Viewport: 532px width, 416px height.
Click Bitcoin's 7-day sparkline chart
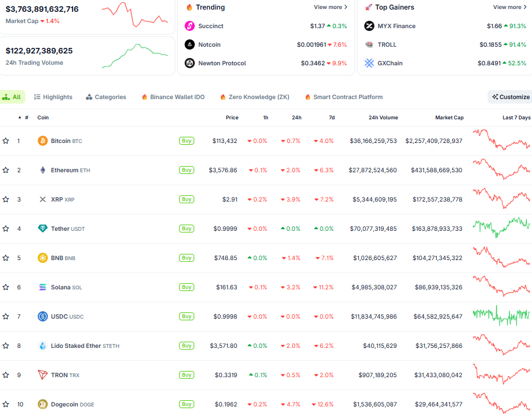point(501,141)
